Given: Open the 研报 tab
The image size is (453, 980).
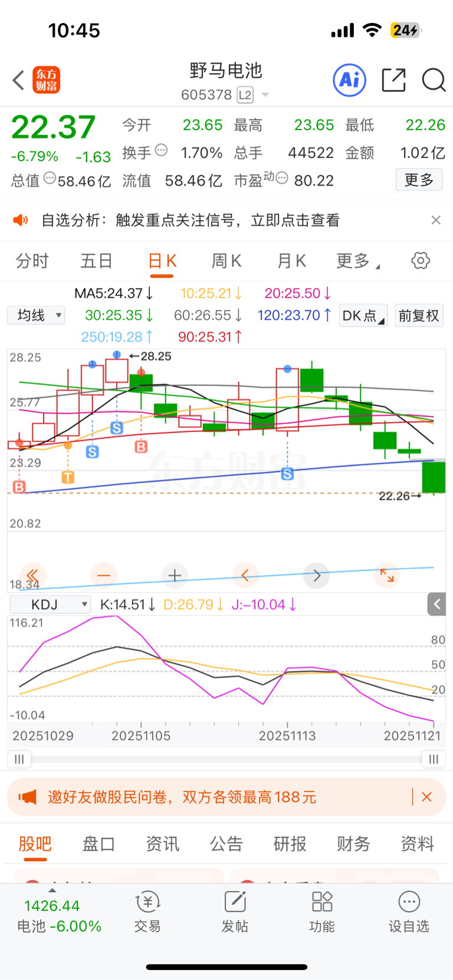Looking at the screenshot, I should 290,844.
